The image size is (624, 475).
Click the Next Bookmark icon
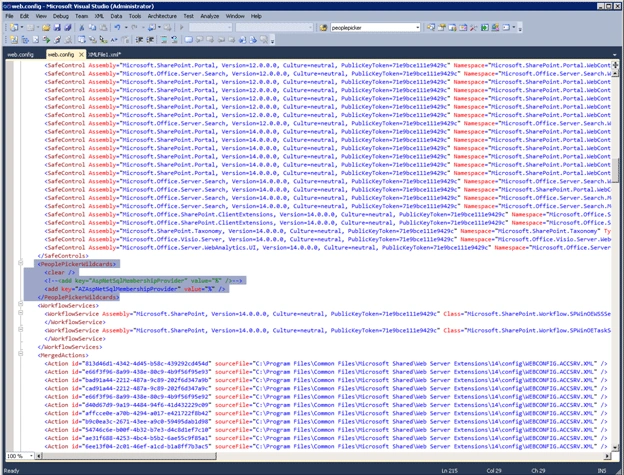(210, 39)
